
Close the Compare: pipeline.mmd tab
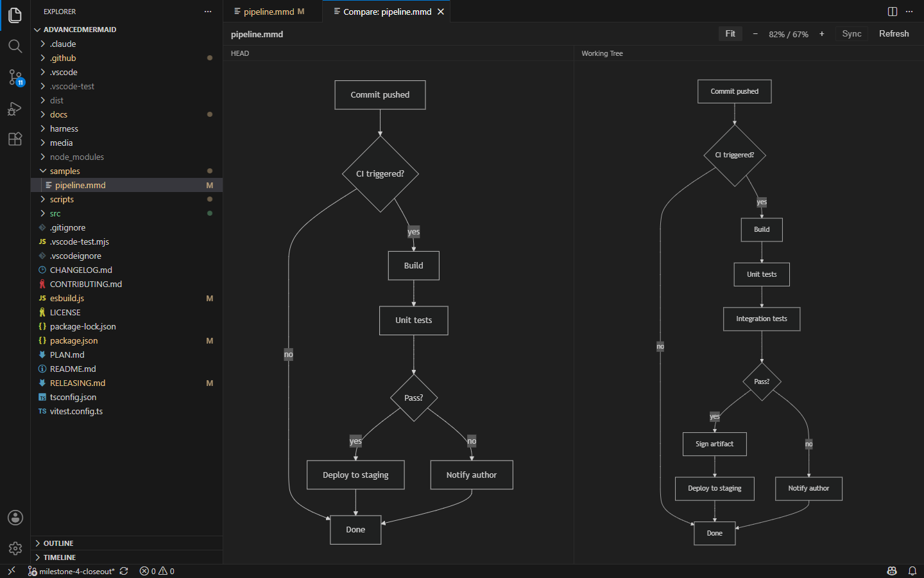pos(441,12)
